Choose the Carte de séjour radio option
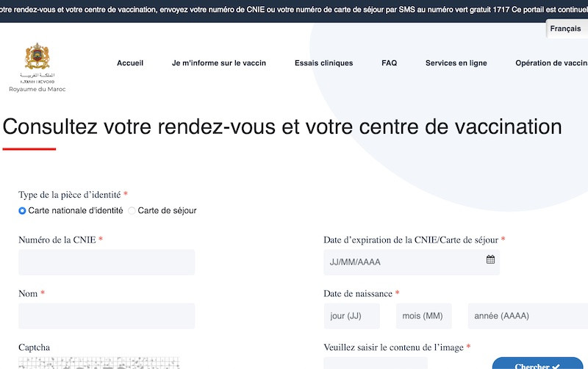The height and width of the screenshot is (369, 588). [132, 210]
